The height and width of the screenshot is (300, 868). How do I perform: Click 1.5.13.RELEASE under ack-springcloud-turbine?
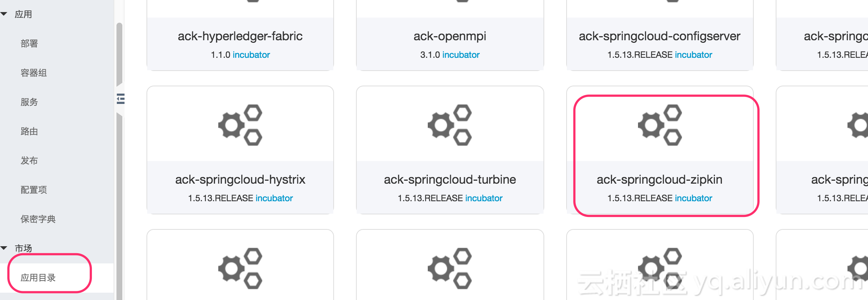click(430, 198)
